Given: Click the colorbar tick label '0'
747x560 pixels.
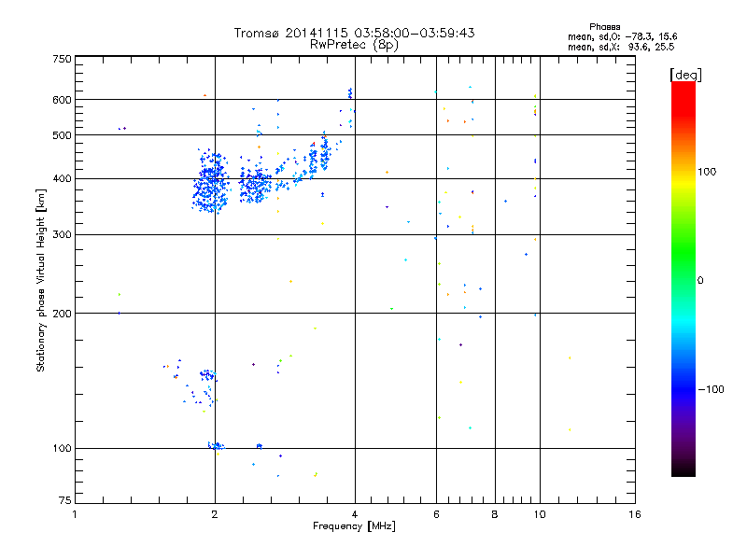Looking at the screenshot, I should [700, 281].
